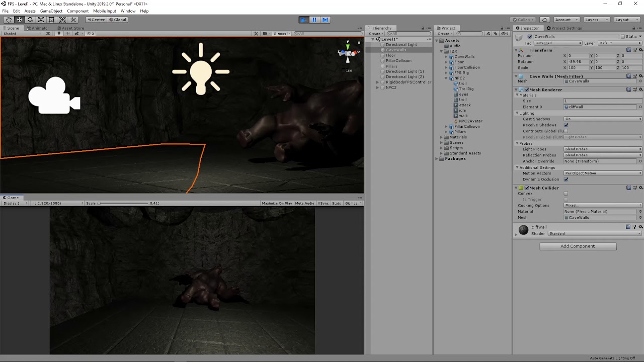The height and width of the screenshot is (362, 644).
Task: Collapse the NPC2 folder in Project
Action: [446, 78]
